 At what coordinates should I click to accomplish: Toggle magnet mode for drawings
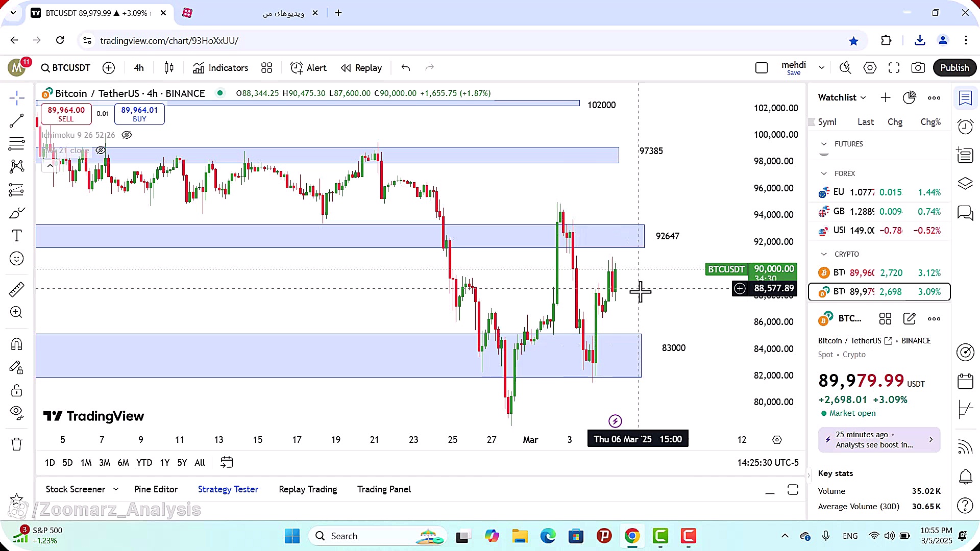click(x=16, y=344)
